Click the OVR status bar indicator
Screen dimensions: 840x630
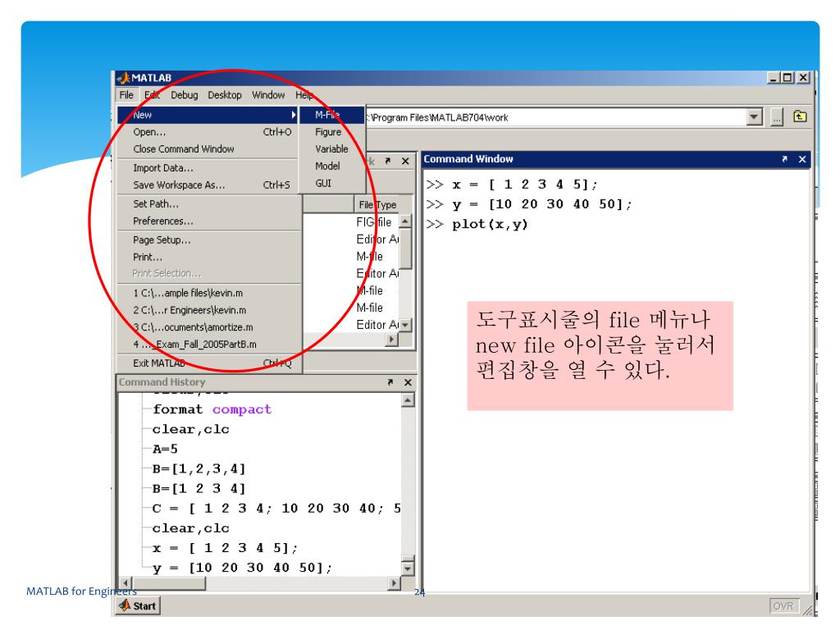[x=783, y=606]
